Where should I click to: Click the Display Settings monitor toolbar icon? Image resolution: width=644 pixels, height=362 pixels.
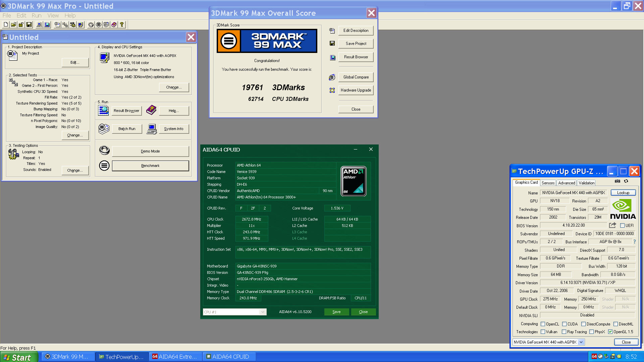click(x=80, y=24)
